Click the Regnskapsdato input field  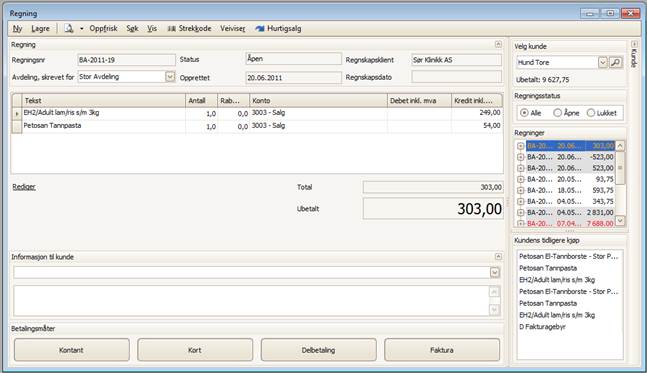[456, 77]
